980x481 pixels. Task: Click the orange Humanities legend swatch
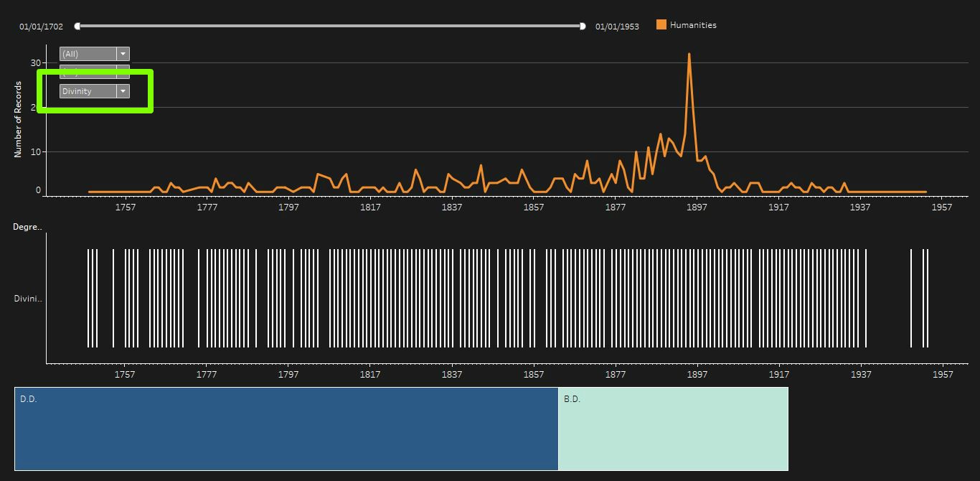coord(661,25)
